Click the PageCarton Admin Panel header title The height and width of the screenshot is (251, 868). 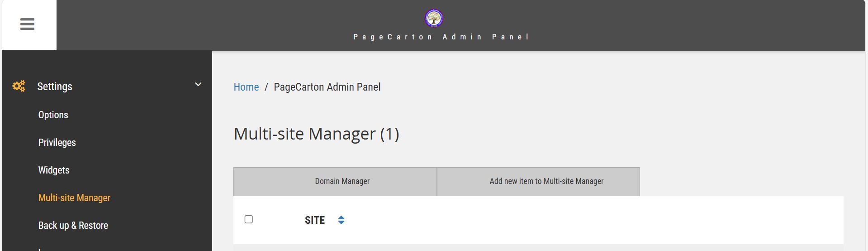(x=441, y=37)
